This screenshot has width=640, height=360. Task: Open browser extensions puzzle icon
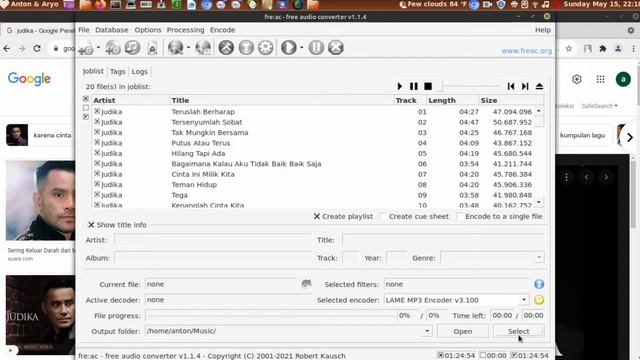[602, 49]
